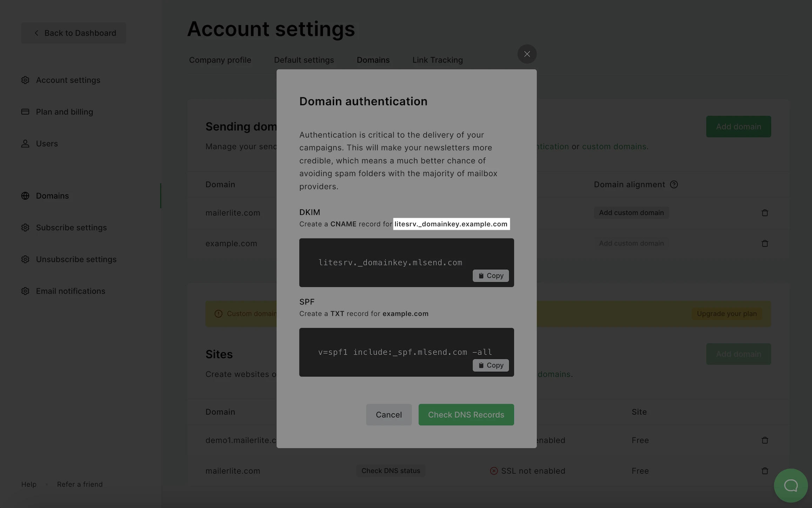812x508 pixels.
Task: Switch to the Link Tracking tab
Action: click(x=437, y=60)
